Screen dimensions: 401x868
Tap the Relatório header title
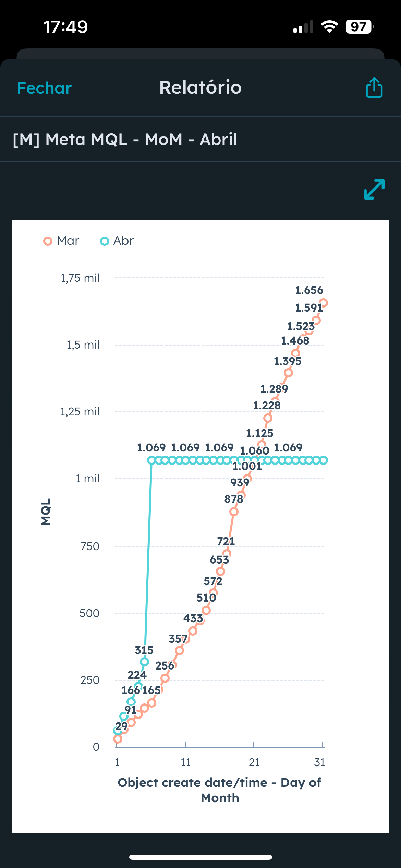click(200, 87)
